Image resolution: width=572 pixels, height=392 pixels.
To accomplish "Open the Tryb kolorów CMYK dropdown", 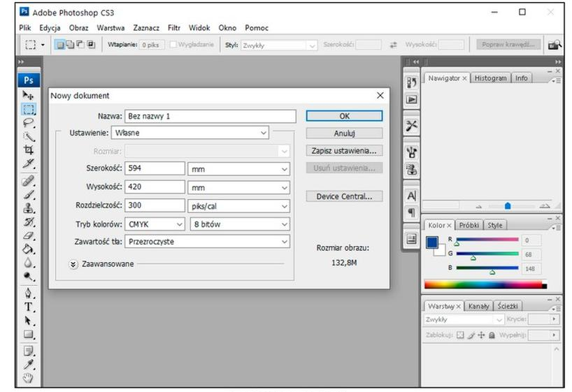I will pos(155,224).
